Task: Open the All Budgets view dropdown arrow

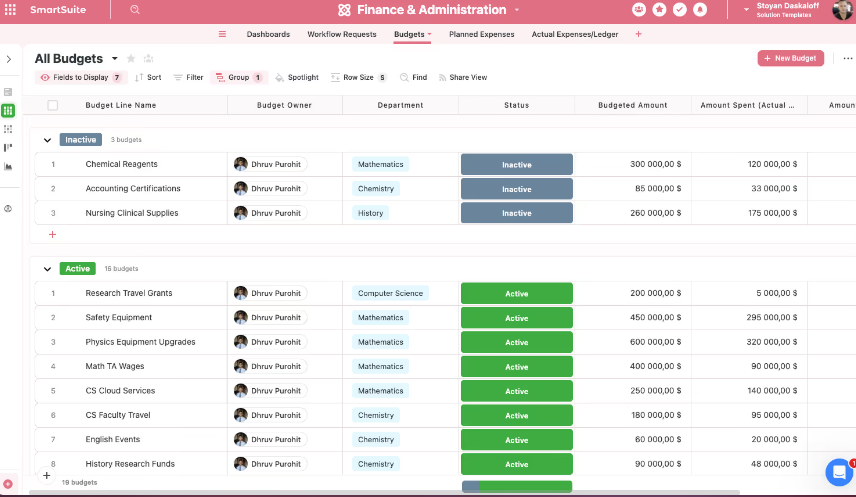Action: [115, 58]
